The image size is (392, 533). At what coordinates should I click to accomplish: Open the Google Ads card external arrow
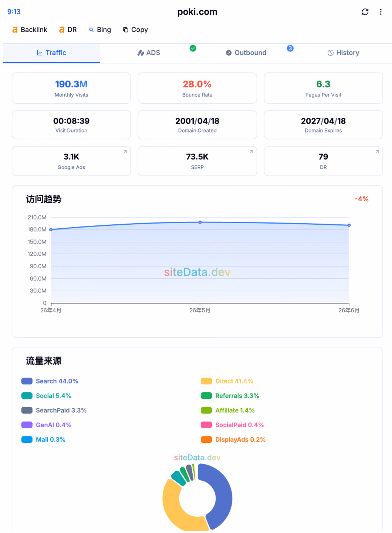(x=125, y=152)
